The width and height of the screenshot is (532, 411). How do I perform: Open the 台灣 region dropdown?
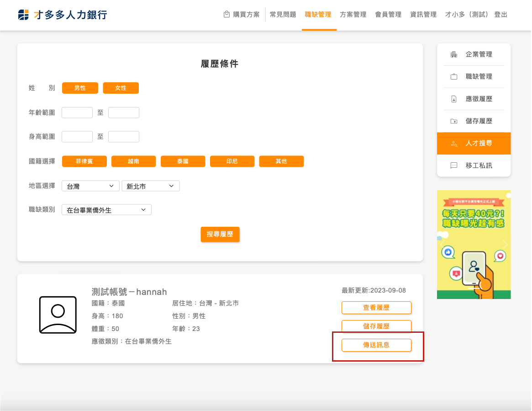90,186
